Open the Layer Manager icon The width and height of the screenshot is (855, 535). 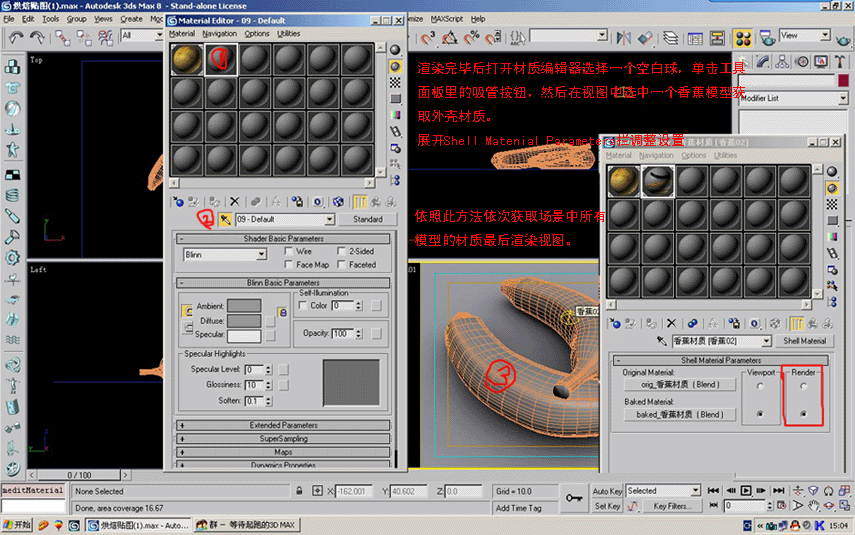(x=671, y=38)
